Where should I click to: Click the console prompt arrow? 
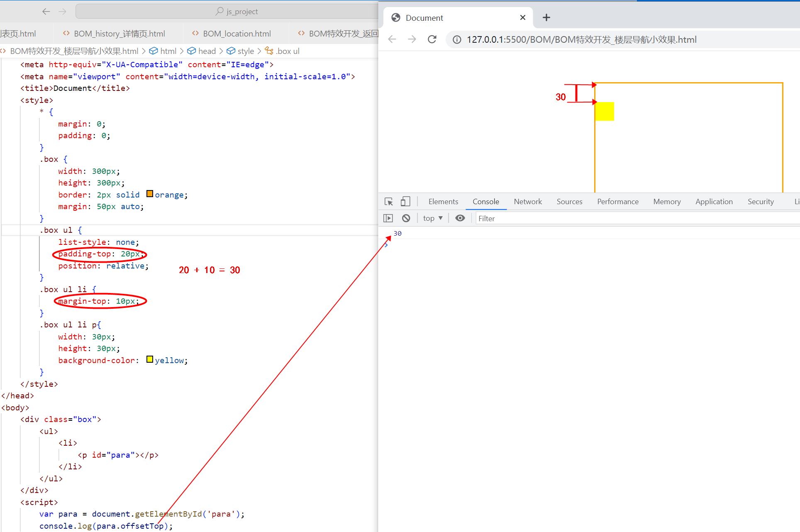(386, 246)
